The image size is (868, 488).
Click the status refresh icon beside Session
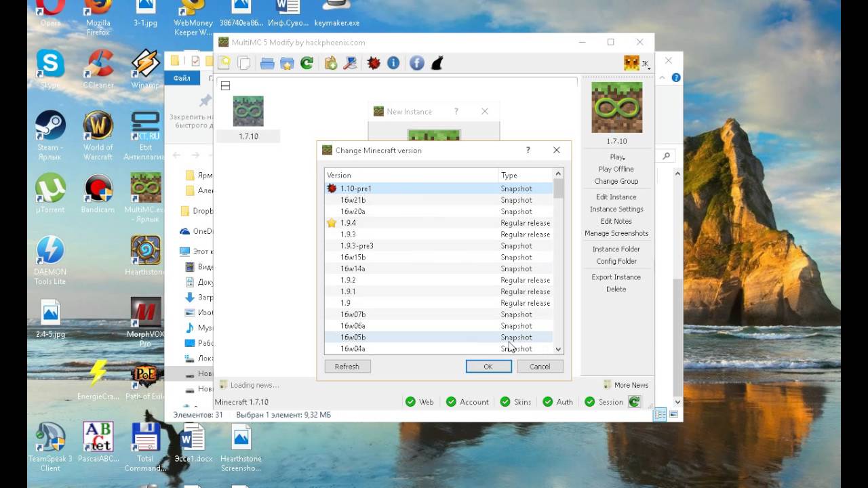[634, 402]
